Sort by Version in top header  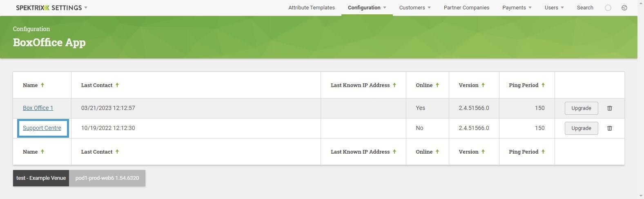472,85
